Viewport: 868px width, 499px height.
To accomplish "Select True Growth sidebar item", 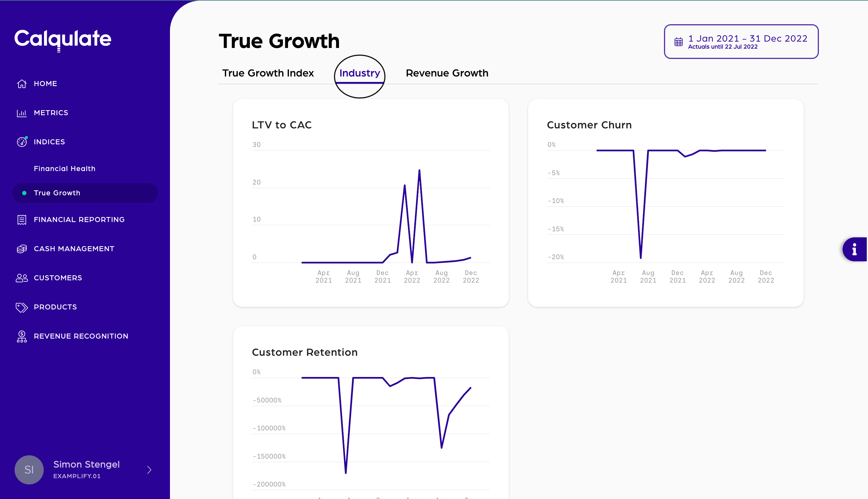I will click(57, 193).
